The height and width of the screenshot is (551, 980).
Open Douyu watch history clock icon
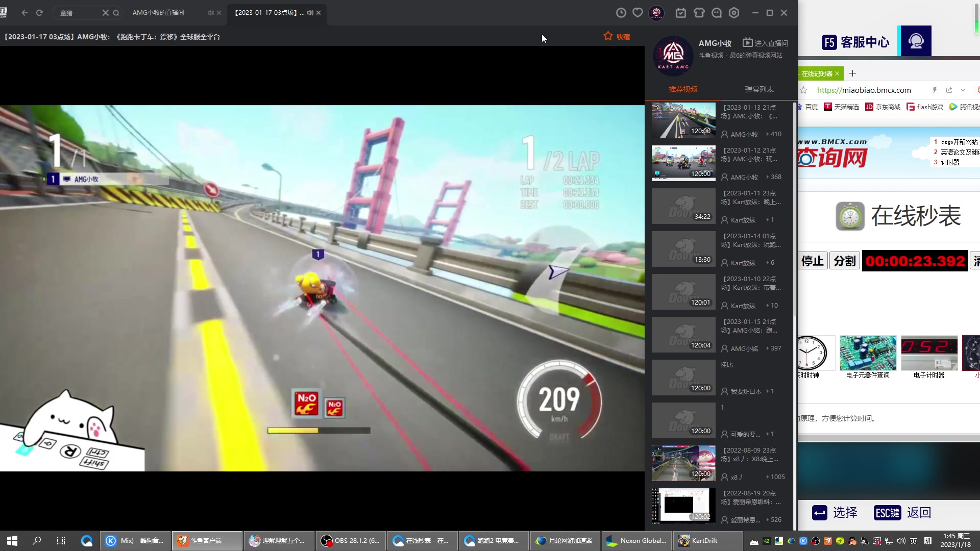point(621,13)
